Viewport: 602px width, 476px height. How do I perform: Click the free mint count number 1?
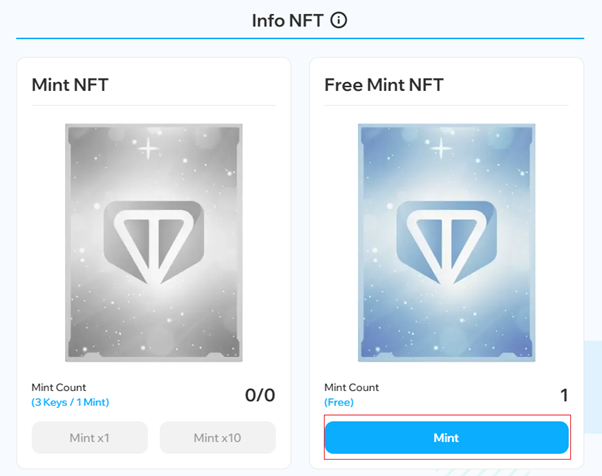pos(564,395)
